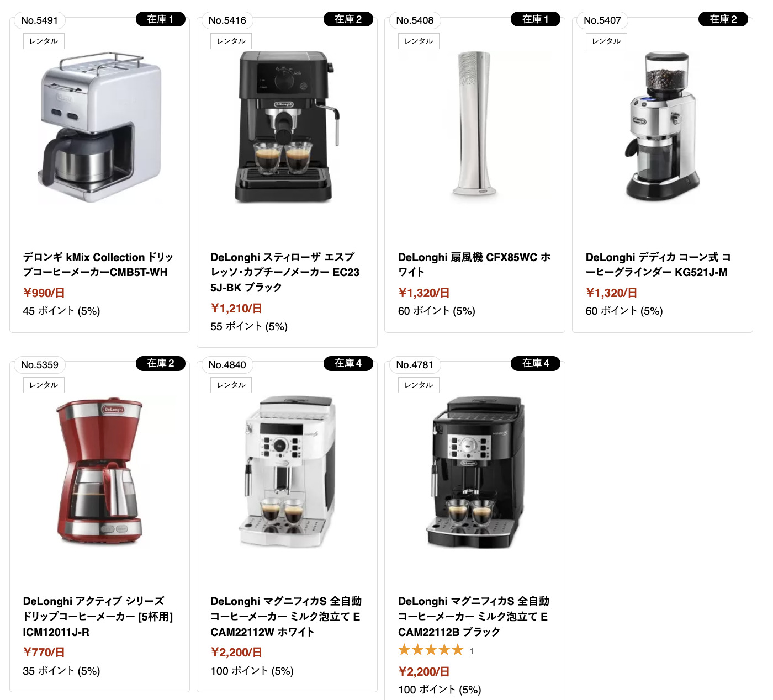
Task: Click the ¥1,320/日 price of the fan
Action: [x=424, y=293]
